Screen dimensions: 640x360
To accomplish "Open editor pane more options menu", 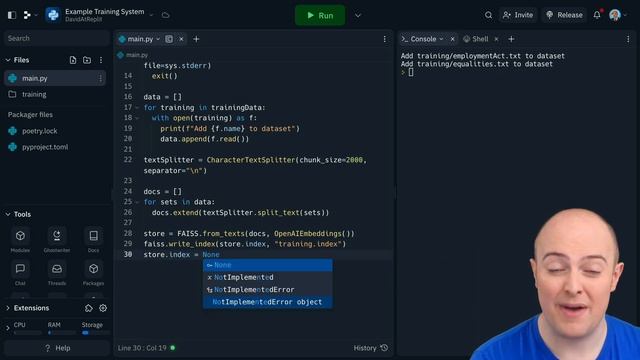I will point(384,39).
